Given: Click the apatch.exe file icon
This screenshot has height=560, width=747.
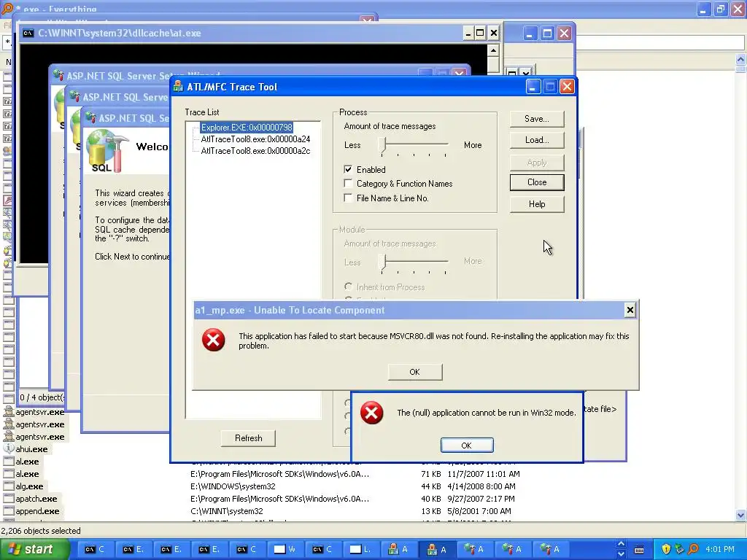Looking at the screenshot, I should click(x=9, y=499).
